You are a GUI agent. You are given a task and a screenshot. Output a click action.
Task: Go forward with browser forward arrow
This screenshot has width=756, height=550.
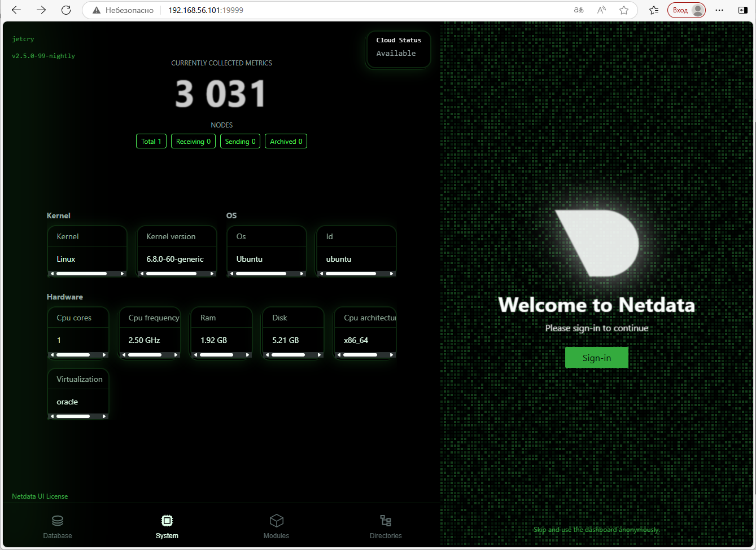tap(41, 10)
